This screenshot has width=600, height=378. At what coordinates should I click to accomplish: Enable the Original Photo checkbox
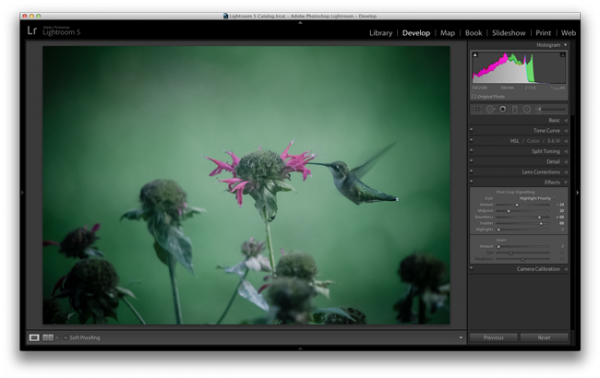click(x=474, y=96)
